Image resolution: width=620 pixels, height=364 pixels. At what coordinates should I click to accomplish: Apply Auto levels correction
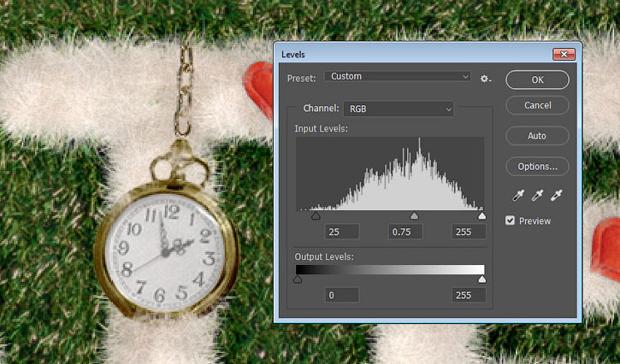537,136
